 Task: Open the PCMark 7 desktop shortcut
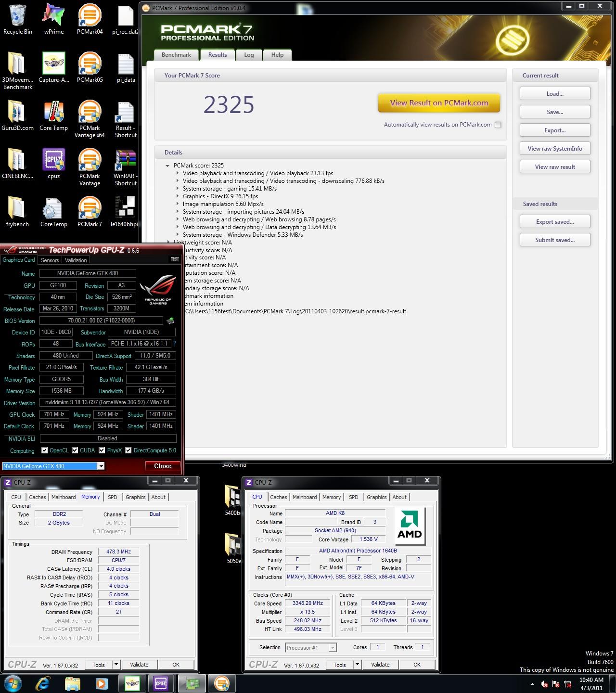coord(90,212)
